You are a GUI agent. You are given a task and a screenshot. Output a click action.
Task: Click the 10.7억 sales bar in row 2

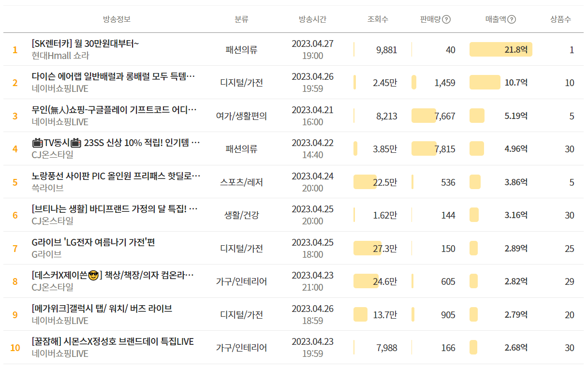pos(485,82)
